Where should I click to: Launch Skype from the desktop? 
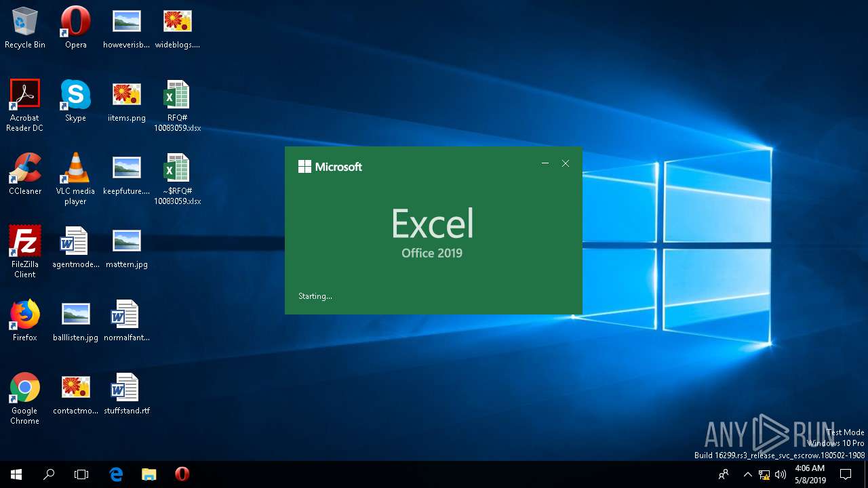(x=75, y=102)
